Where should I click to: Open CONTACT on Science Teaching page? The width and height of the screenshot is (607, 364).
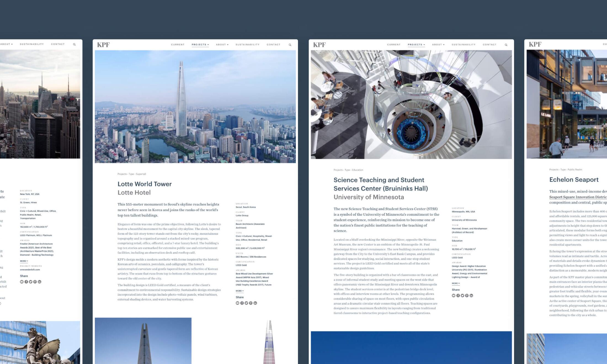(489, 45)
